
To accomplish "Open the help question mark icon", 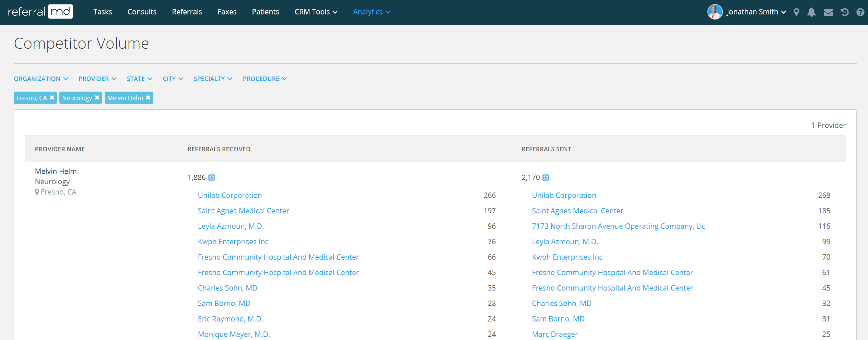I will (x=860, y=12).
